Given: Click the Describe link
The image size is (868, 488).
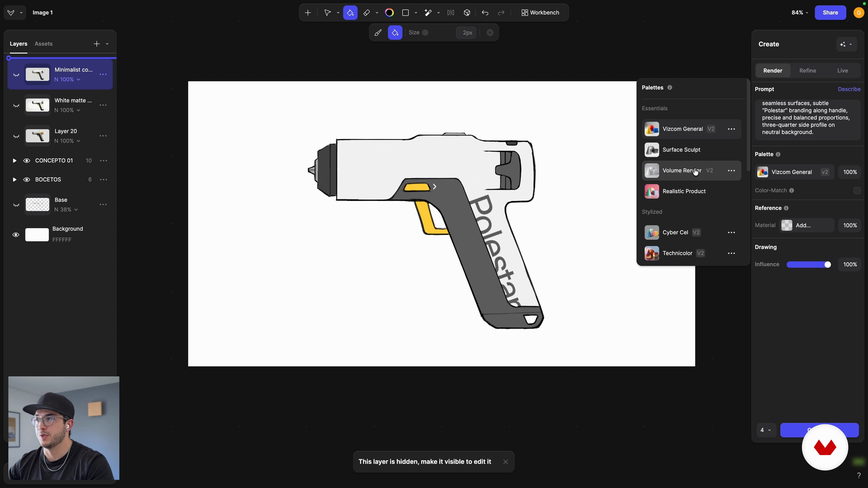Looking at the screenshot, I should [849, 89].
